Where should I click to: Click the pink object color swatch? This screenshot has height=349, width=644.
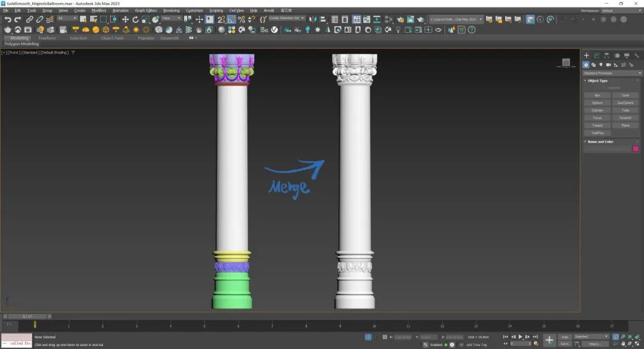(636, 149)
